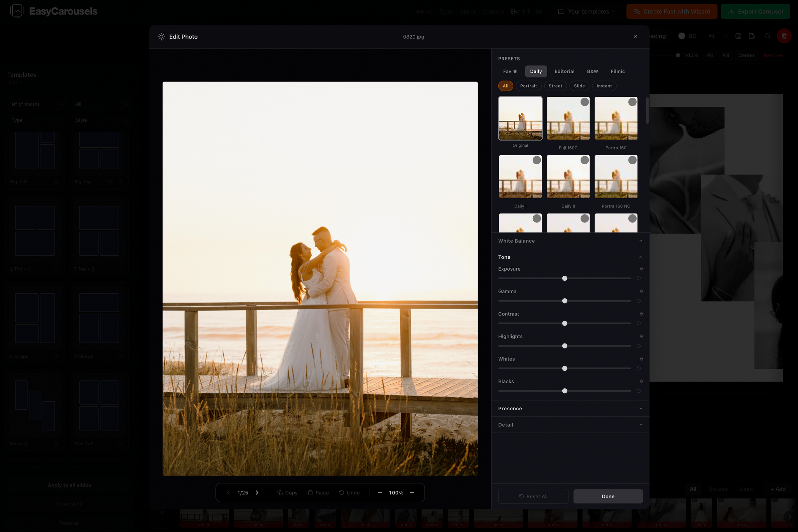Screen dimensions: 798x532
Task: Reset the Exposure slider
Action: coord(638,278)
